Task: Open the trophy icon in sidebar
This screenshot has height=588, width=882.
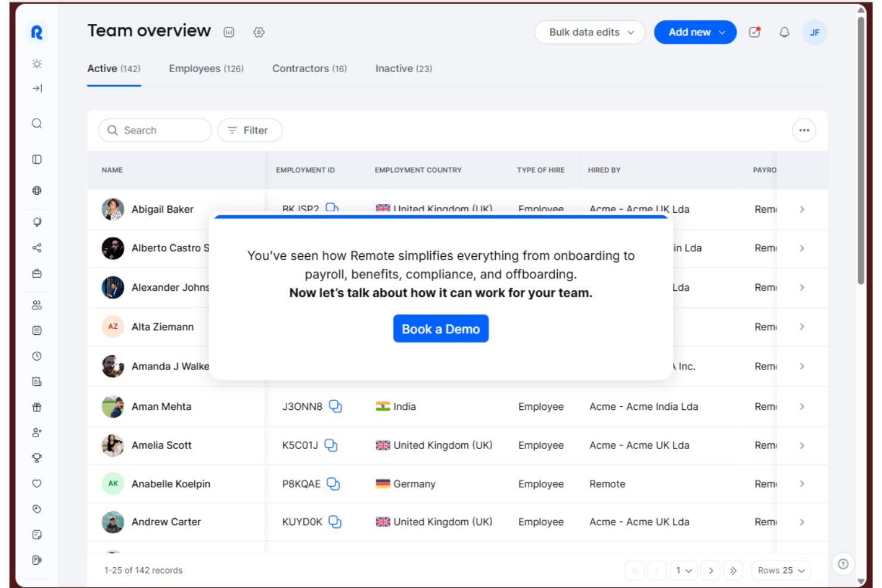Action: [37, 458]
